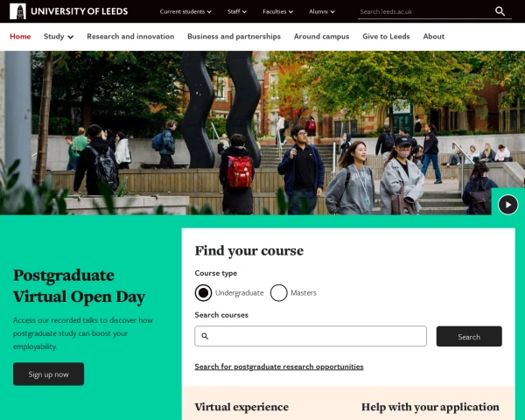Click the Find your course heading
Viewport: 525px width, 420px height.
(x=249, y=251)
